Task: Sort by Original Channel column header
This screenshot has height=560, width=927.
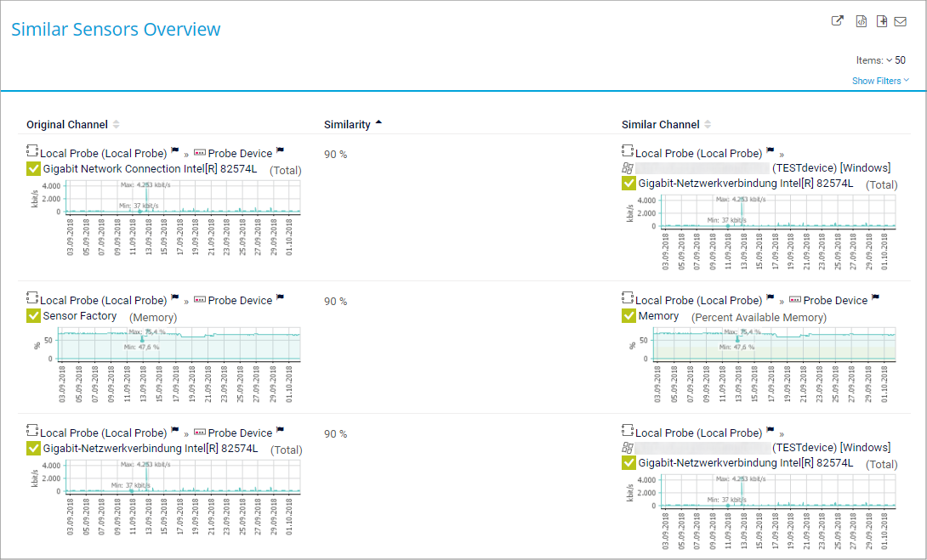Action: click(x=67, y=125)
